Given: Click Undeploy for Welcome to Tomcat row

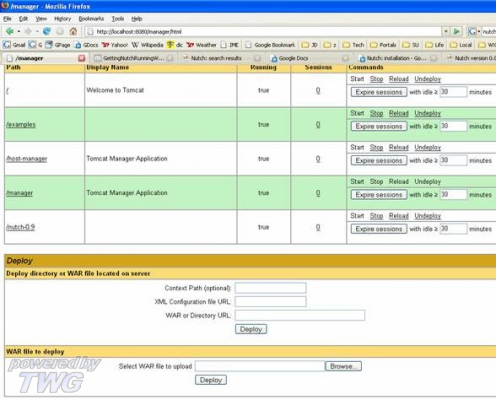Looking at the screenshot, I should point(428,79).
